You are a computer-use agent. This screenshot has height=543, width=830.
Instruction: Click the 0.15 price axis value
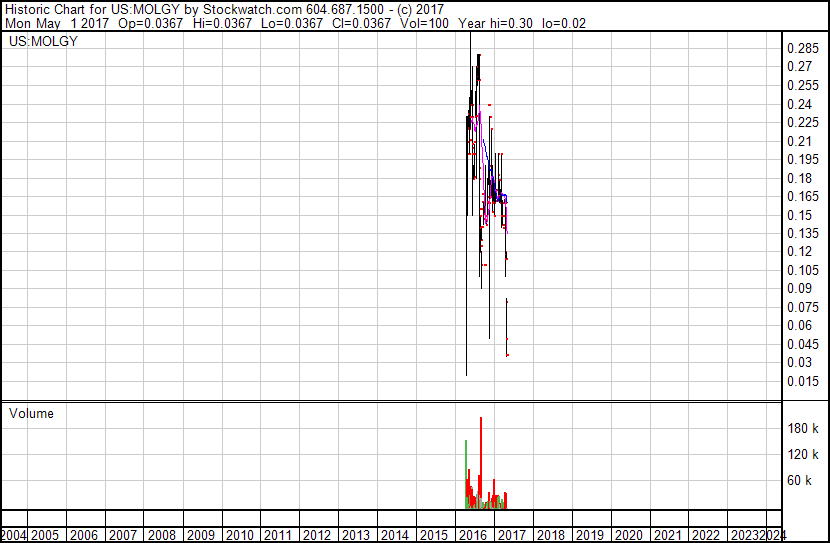(x=800, y=215)
